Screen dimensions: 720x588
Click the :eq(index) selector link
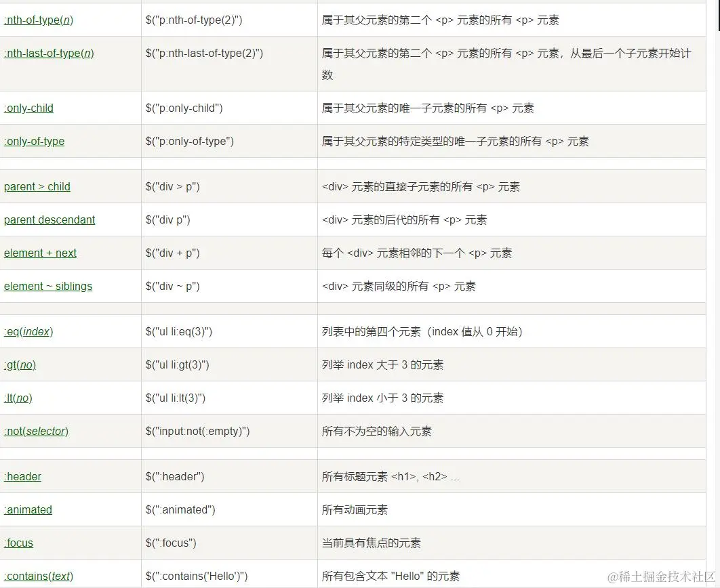(x=28, y=331)
